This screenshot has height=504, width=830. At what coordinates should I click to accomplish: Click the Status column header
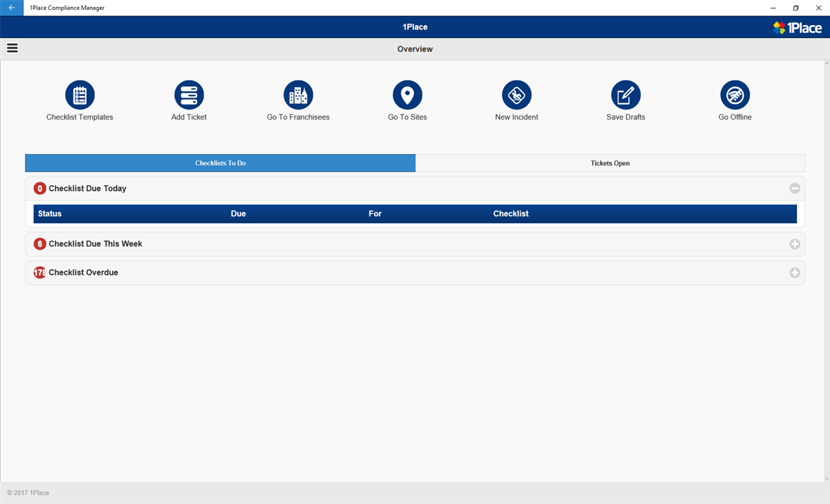[50, 213]
